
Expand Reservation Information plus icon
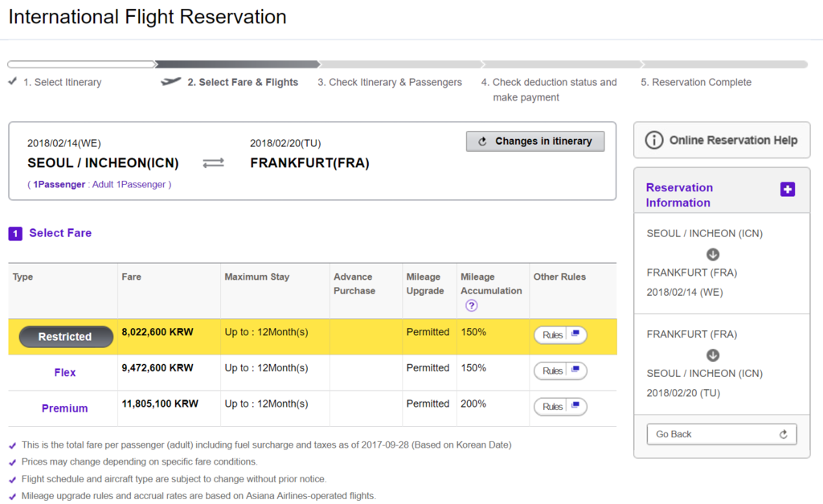(788, 189)
